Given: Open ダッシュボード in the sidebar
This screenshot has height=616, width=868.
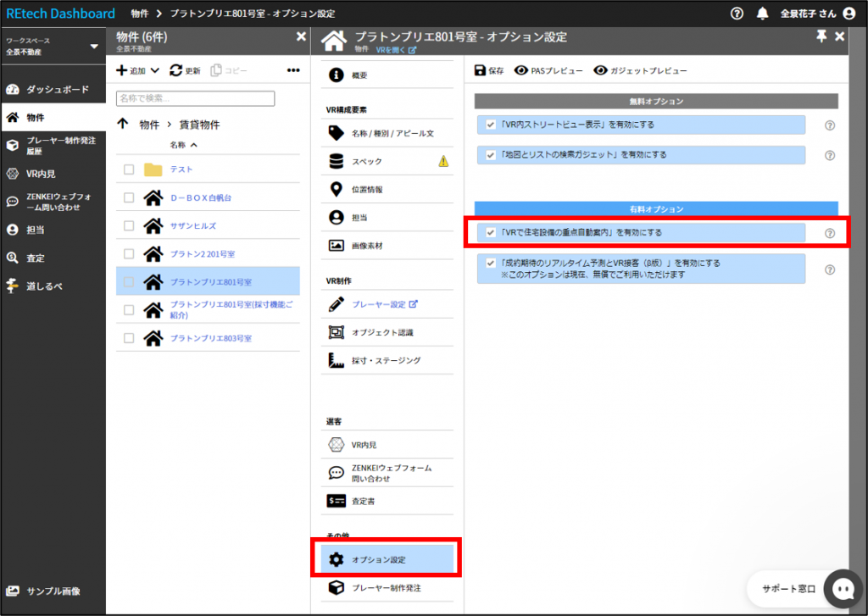Looking at the screenshot, I should coord(53,89).
